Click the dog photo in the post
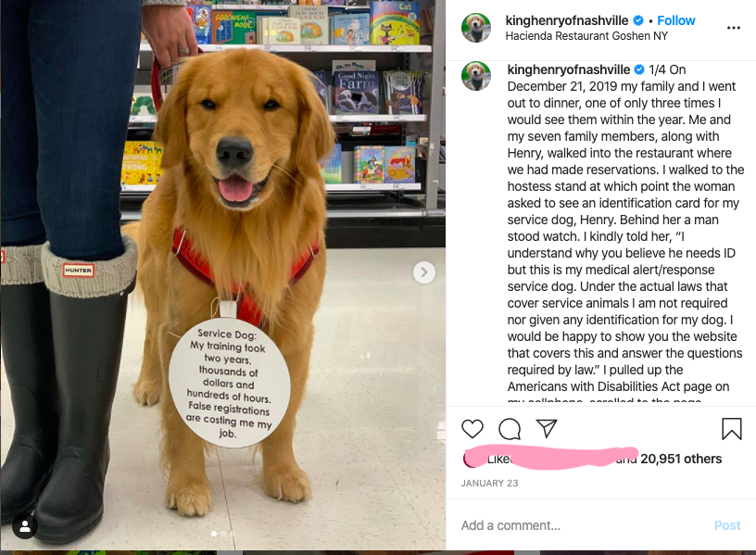This screenshot has width=756, height=555. pos(222,275)
